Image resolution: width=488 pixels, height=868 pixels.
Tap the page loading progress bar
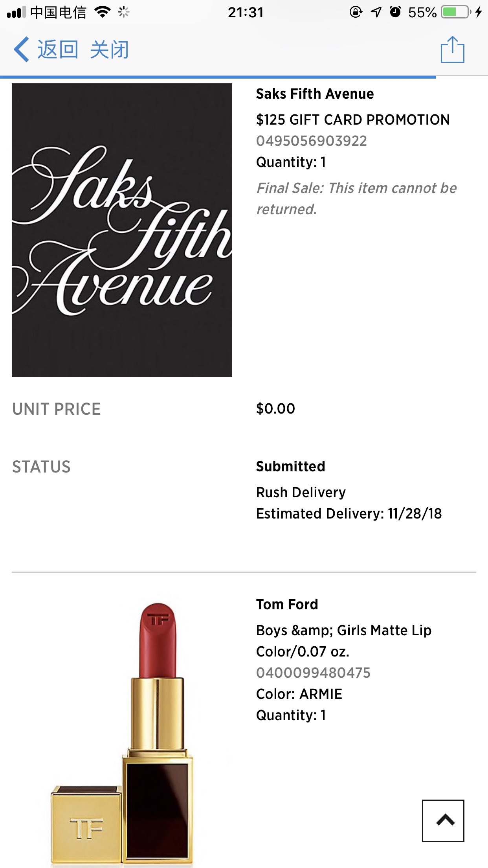coord(218,77)
